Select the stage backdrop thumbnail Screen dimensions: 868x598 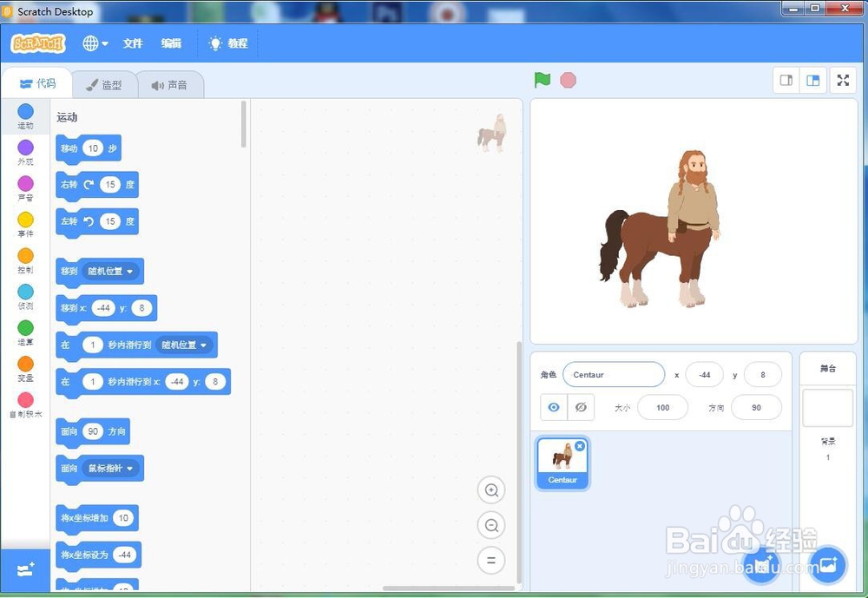[x=827, y=408]
